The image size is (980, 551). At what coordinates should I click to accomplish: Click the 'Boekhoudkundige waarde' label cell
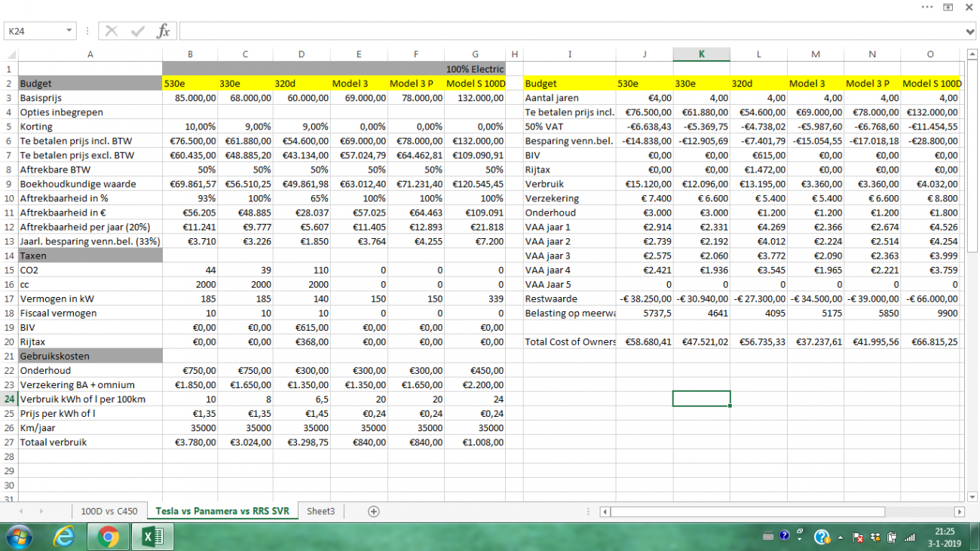pyautogui.click(x=90, y=183)
